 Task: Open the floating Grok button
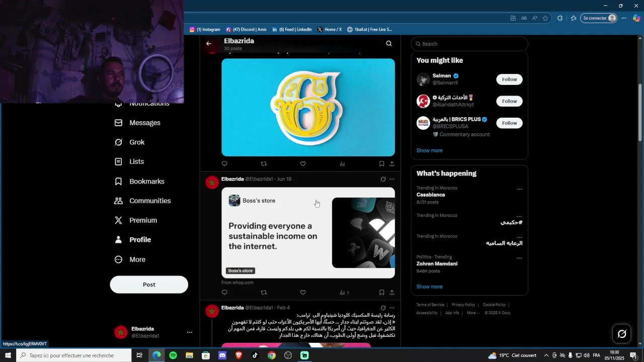[622, 334]
